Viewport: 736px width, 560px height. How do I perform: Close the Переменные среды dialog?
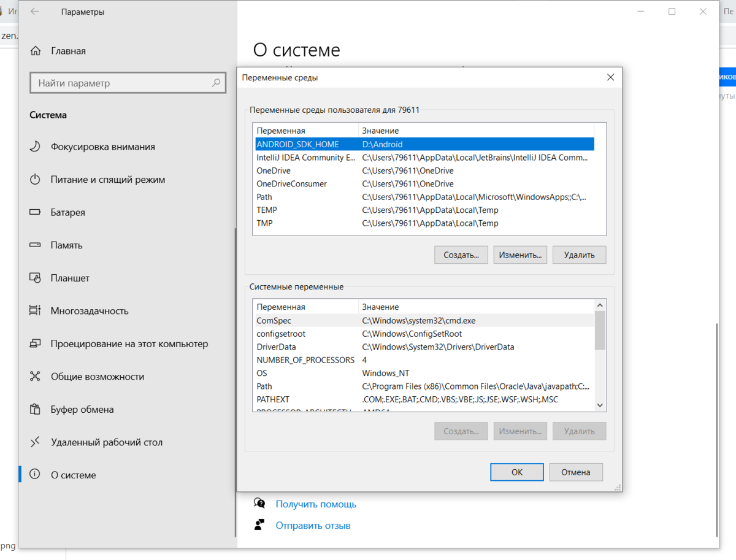(610, 78)
